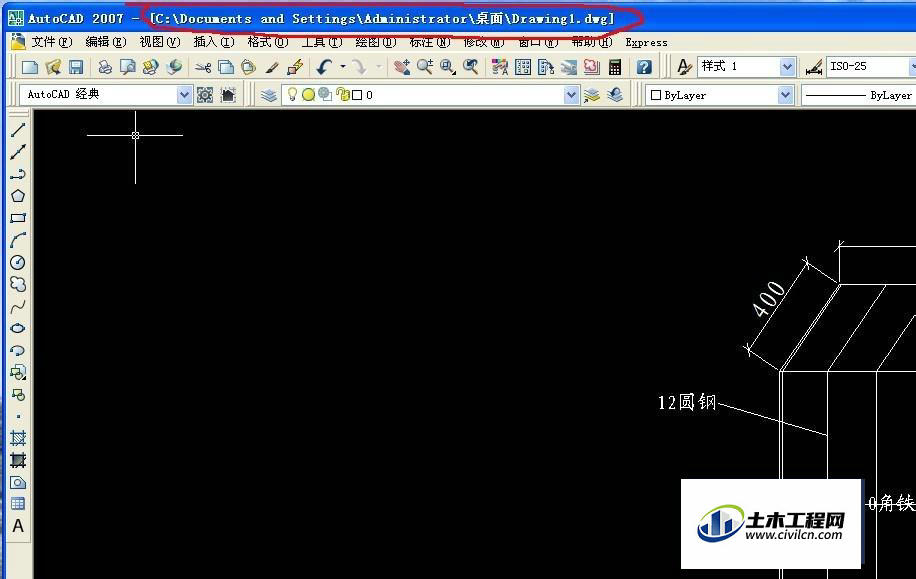Click the Zoom Window tool

point(448,67)
